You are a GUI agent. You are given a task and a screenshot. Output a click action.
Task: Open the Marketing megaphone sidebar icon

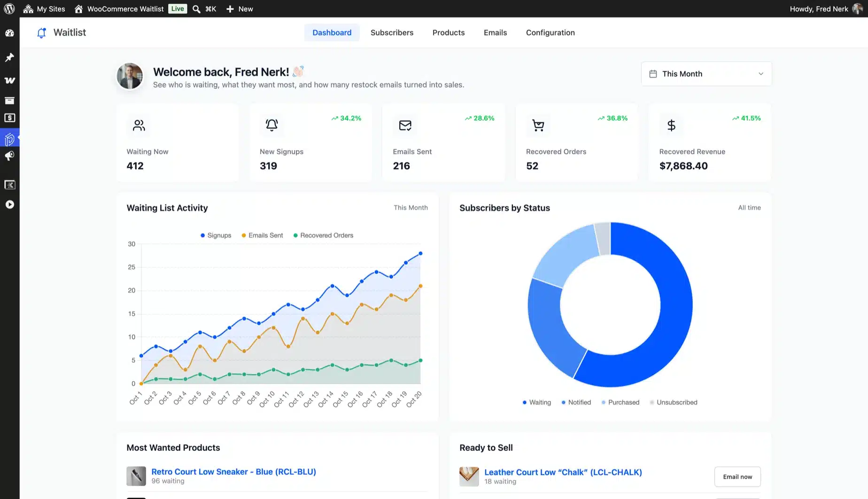tap(10, 156)
